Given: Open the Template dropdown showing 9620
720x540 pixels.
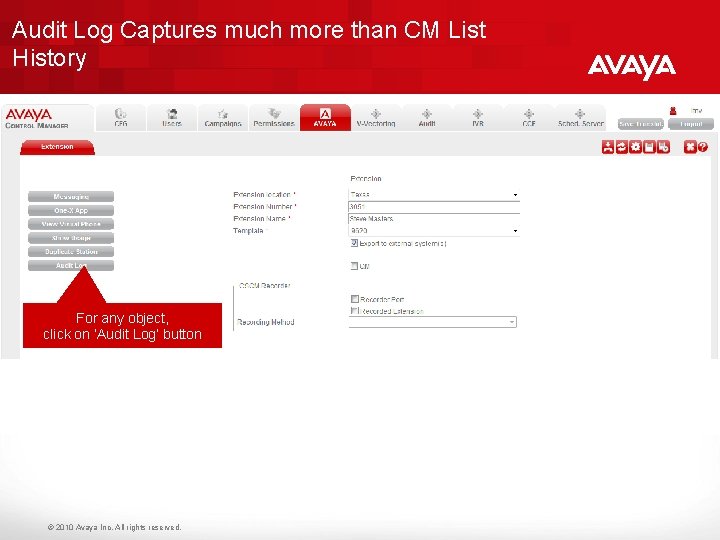Looking at the screenshot, I should [434, 231].
